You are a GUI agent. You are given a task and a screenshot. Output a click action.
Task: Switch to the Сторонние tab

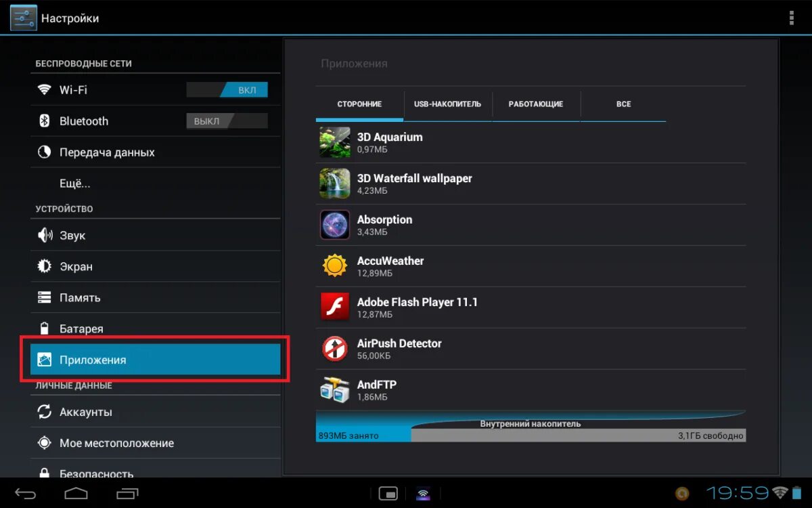pyautogui.click(x=360, y=104)
